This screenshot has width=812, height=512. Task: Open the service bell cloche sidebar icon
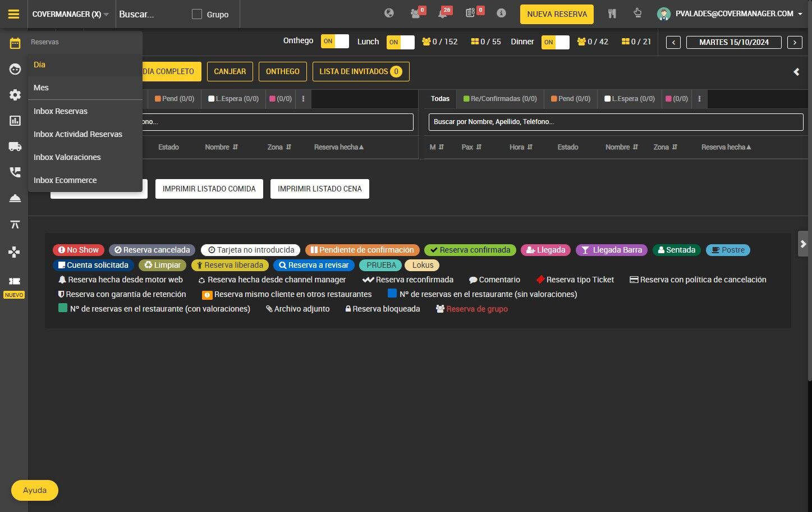coord(15,198)
